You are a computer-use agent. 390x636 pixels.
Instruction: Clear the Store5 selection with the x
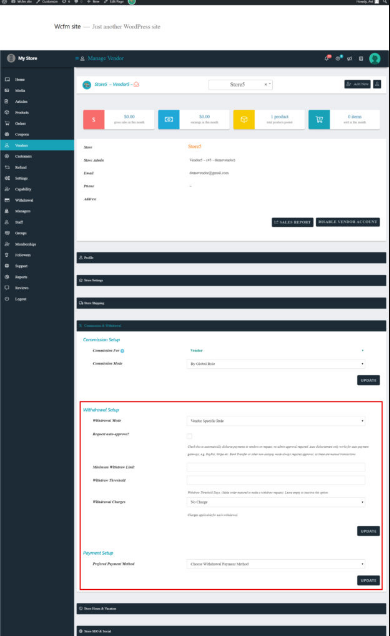pos(266,84)
